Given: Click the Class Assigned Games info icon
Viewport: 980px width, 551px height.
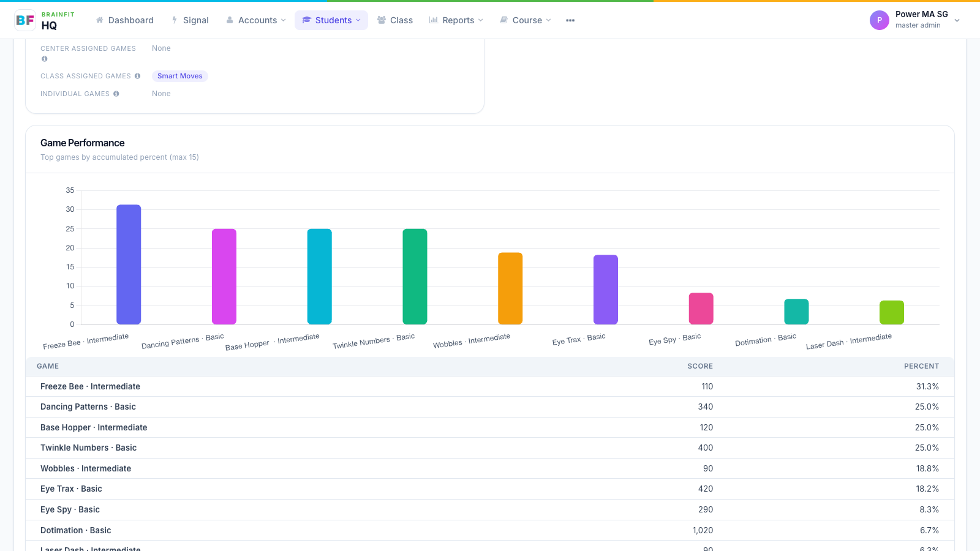Looking at the screenshot, I should click(137, 76).
